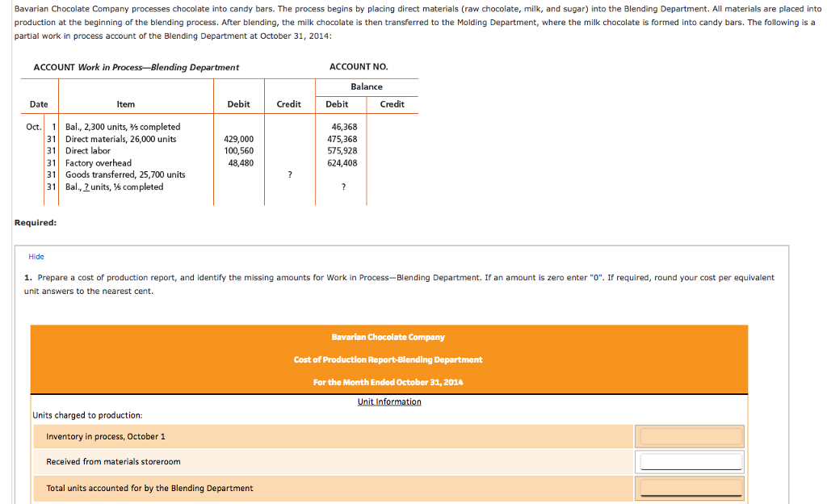This screenshot has height=504, width=827.
Task: Click the 'Bavarian Chocolate Company' report title
Action: point(388,338)
